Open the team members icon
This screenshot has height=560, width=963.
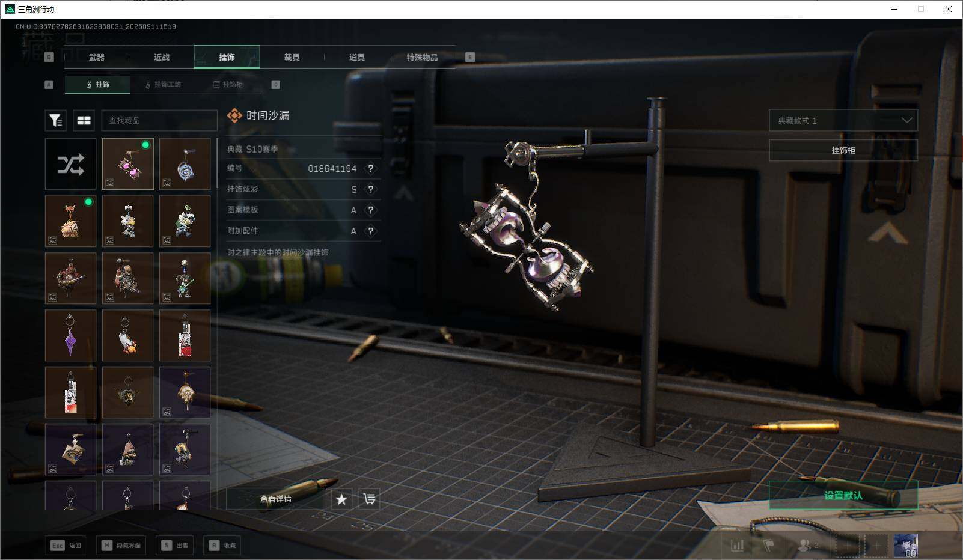[x=807, y=545]
